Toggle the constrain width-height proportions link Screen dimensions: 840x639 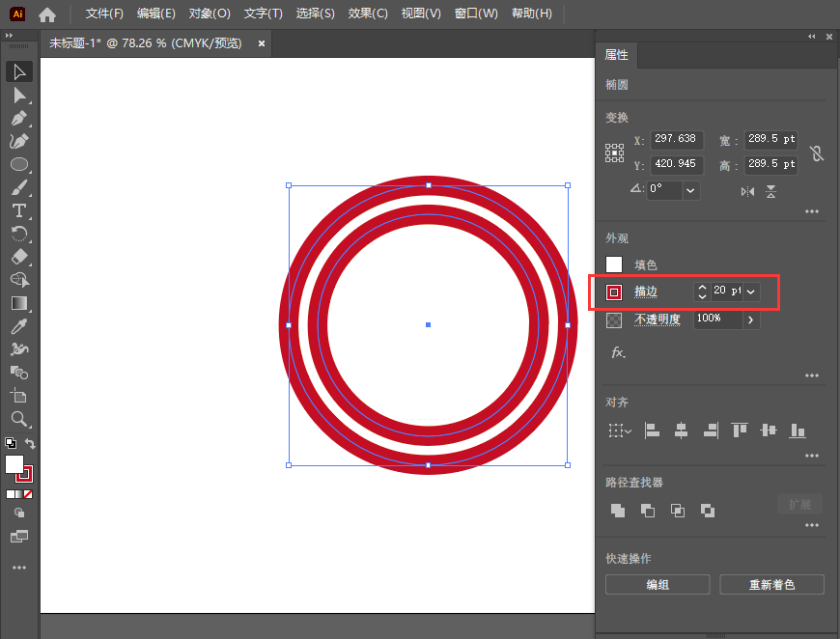pos(817,153)
